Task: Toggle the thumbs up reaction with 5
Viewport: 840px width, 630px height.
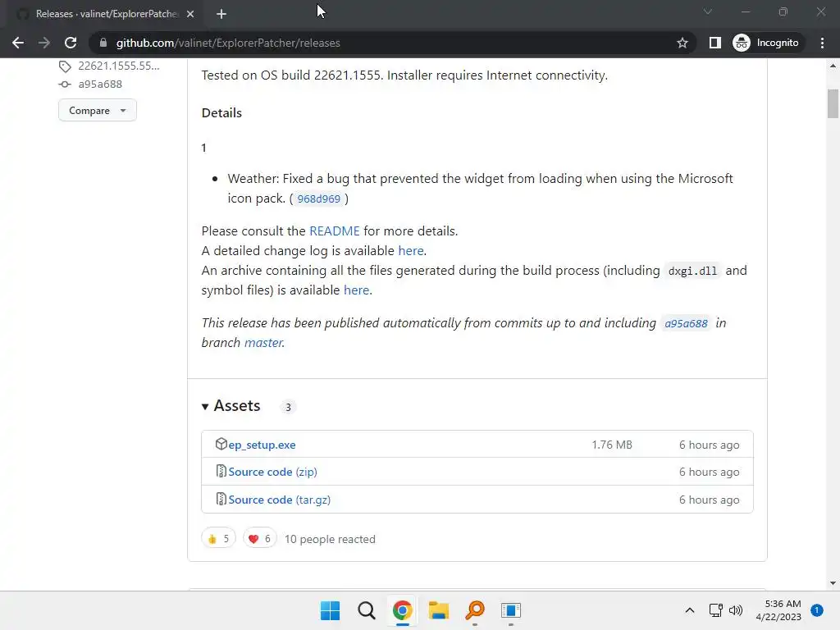Action: [218, 538]
